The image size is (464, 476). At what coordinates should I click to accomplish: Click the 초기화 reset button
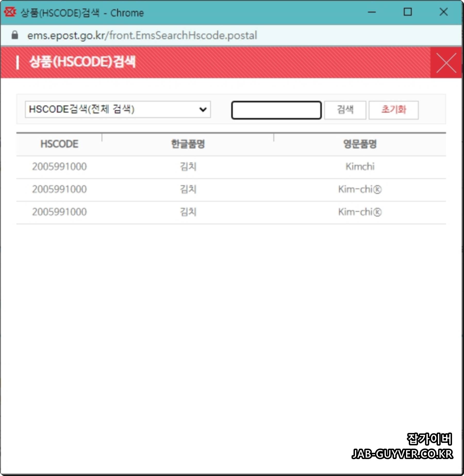[393, 110]
